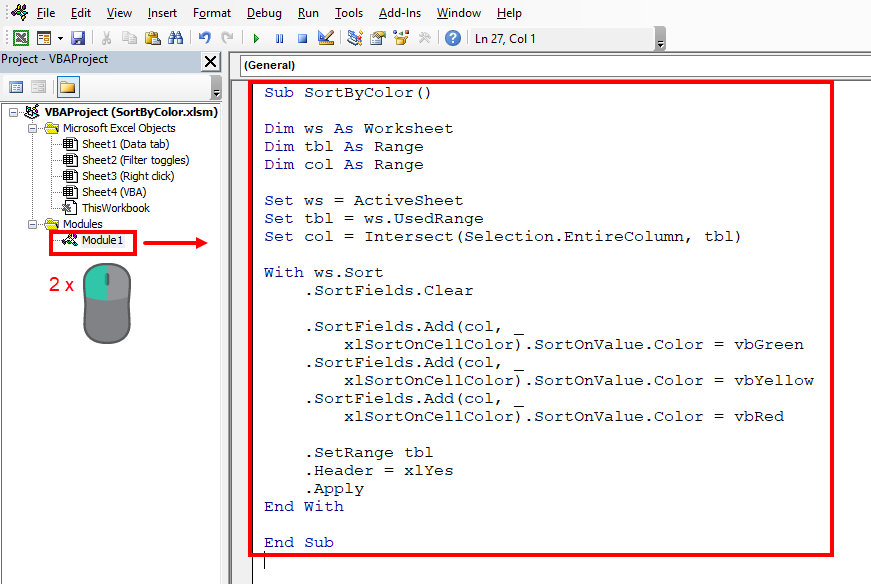Select VBAProject (SortByColor.xlsm) node

pyautogui.click(x=131, y=112)
